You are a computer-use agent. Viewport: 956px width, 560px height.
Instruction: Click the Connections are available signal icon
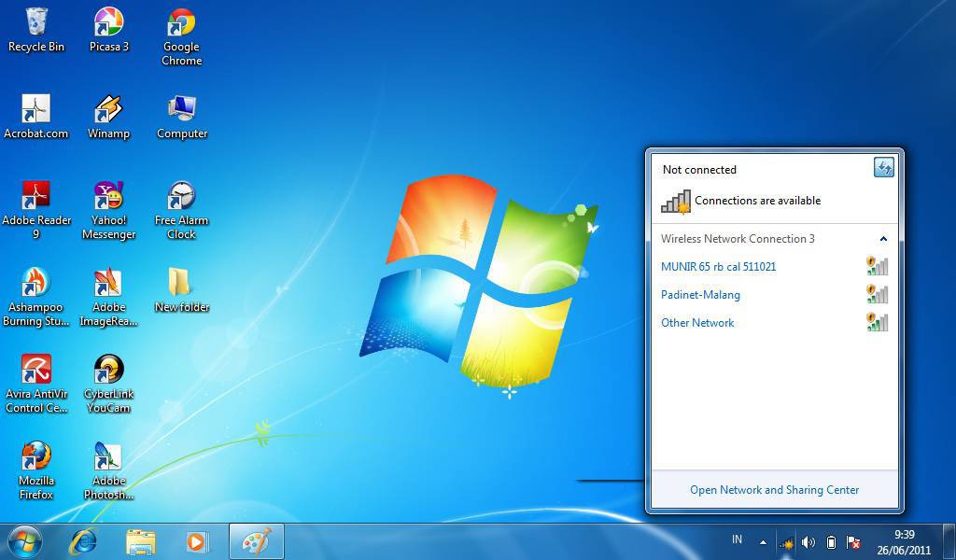pos(676,201)
